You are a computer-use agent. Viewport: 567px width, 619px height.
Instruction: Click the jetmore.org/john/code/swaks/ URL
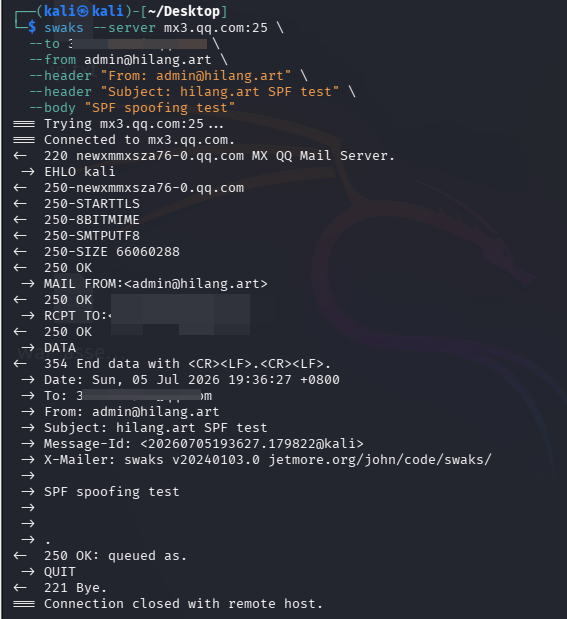(x=380, y=460)
